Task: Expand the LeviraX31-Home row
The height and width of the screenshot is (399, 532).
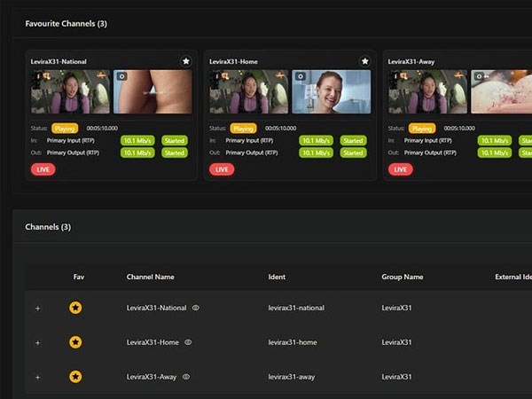Action: (37, 342)
